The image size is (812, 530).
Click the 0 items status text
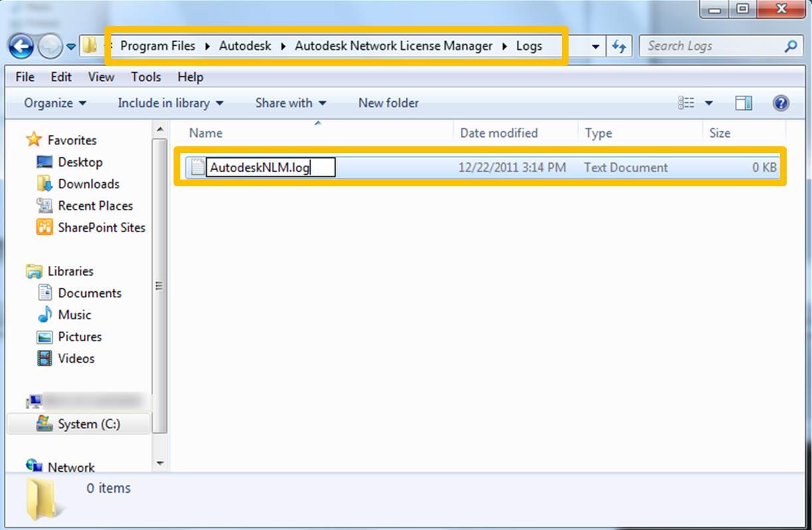tap(108, 488)
